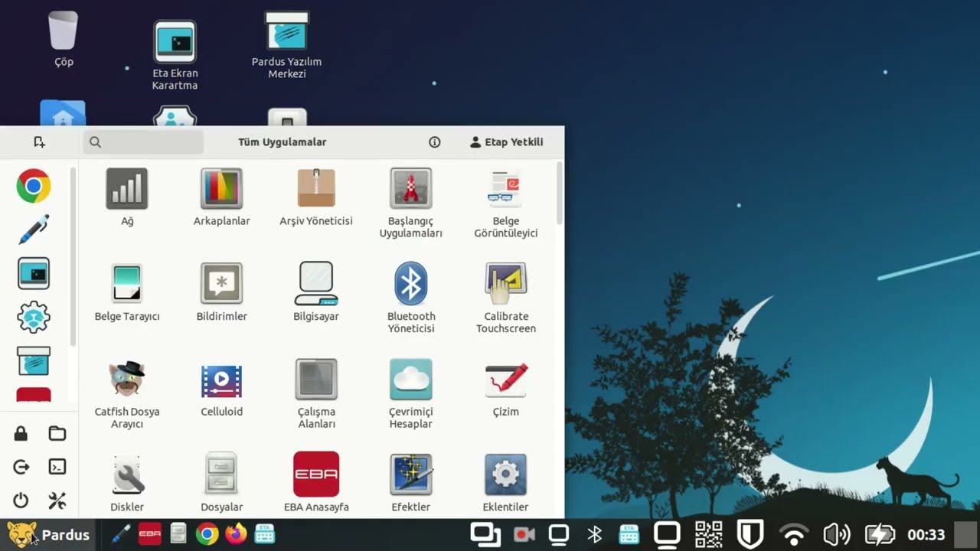
Task: Open the Pardus start menu button
Action: (x=47, y=535)
